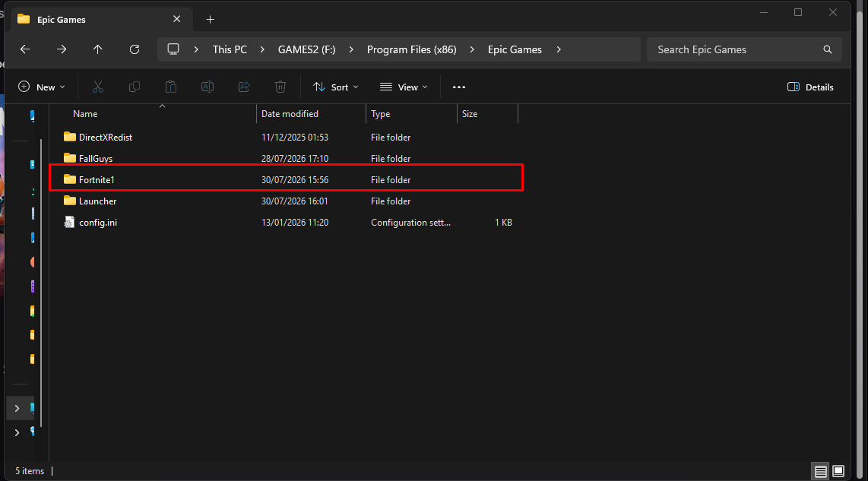Expand the last navigation pane tree item
Screen dimensions: 868x481
(17, 432)
